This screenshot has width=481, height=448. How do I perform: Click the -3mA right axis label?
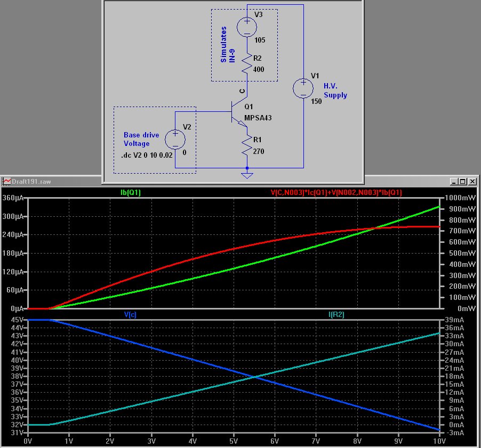click(x=454, y=433)
